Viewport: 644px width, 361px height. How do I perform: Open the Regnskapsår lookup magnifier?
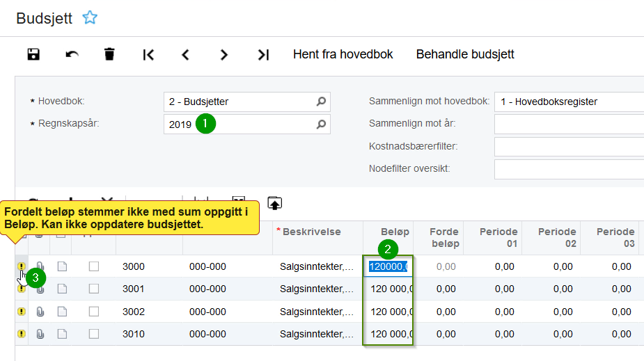(321, 125)
